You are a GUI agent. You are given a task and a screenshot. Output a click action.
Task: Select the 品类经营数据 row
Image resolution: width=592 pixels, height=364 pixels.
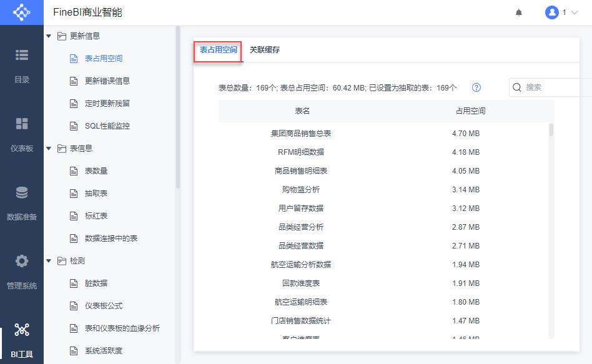tap(383, 246)
